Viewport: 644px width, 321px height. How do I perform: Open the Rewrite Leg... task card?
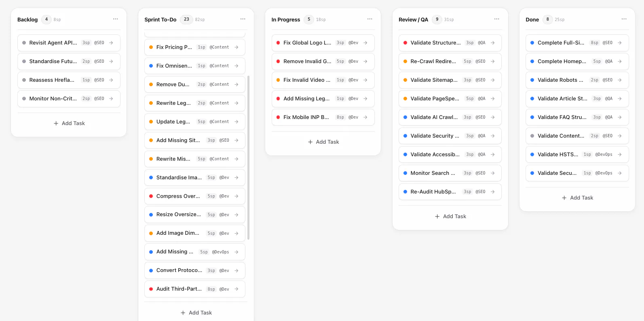click(x=195, y=103)
